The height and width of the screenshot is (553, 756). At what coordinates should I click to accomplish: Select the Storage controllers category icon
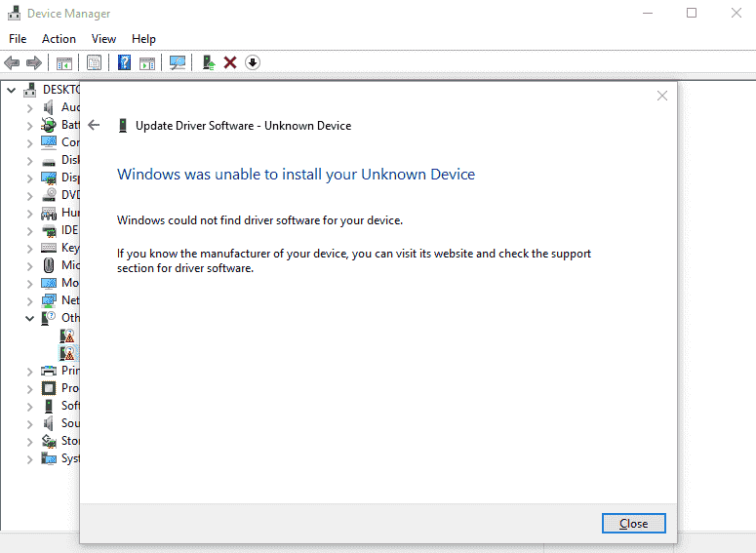point(49,441)
